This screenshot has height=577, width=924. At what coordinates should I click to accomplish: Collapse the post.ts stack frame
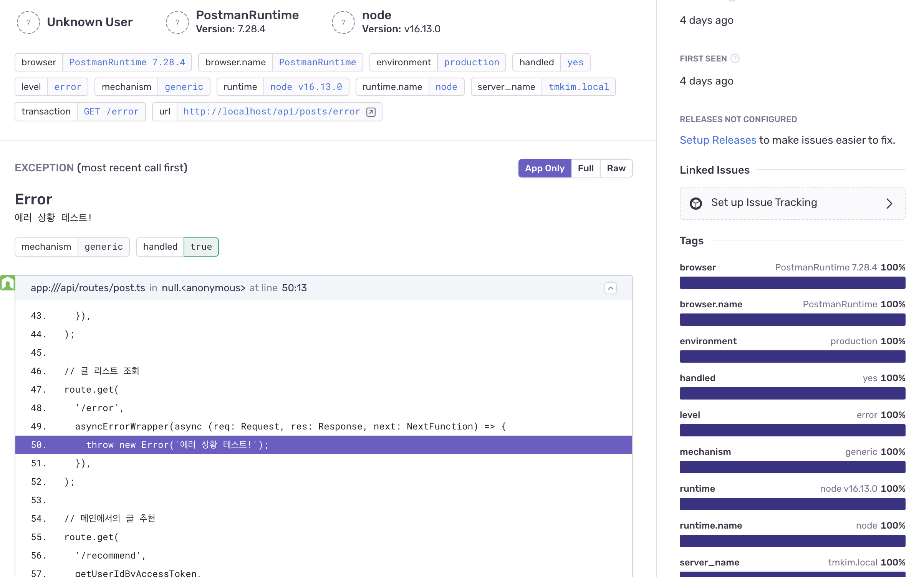coord(610,288)
